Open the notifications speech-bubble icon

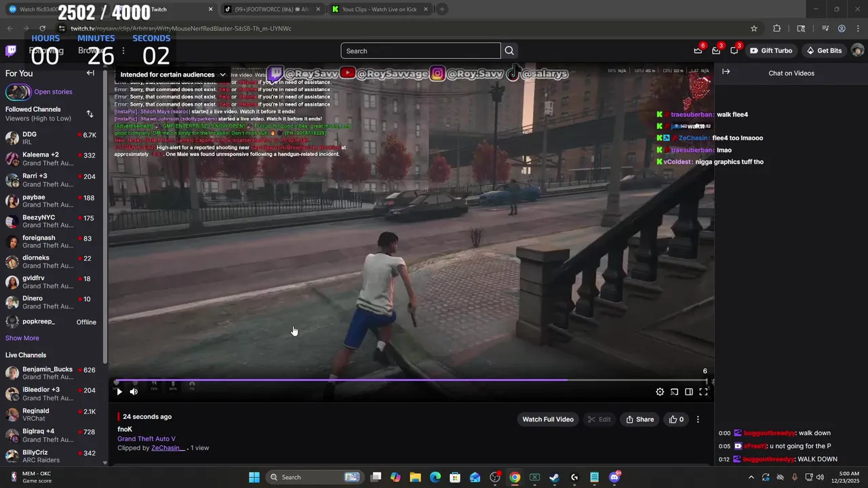click(x=734, y=51)
